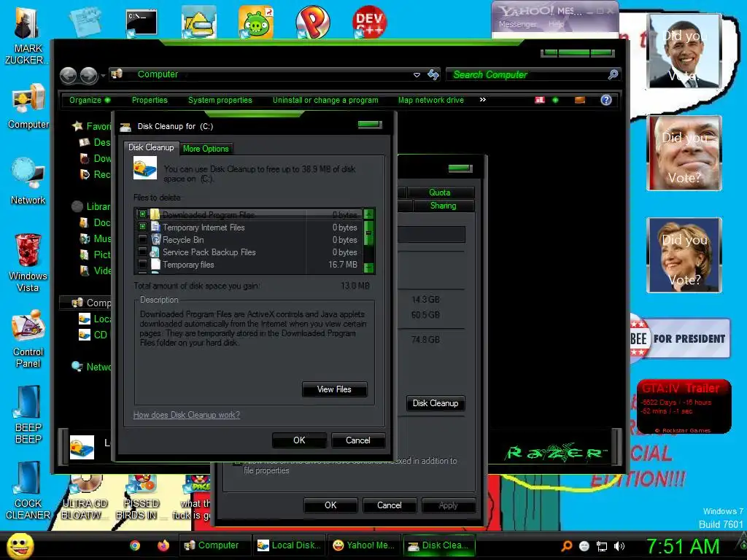Check the Recycle Bin checkbox
747x560 pixels.
pos(142,239)
